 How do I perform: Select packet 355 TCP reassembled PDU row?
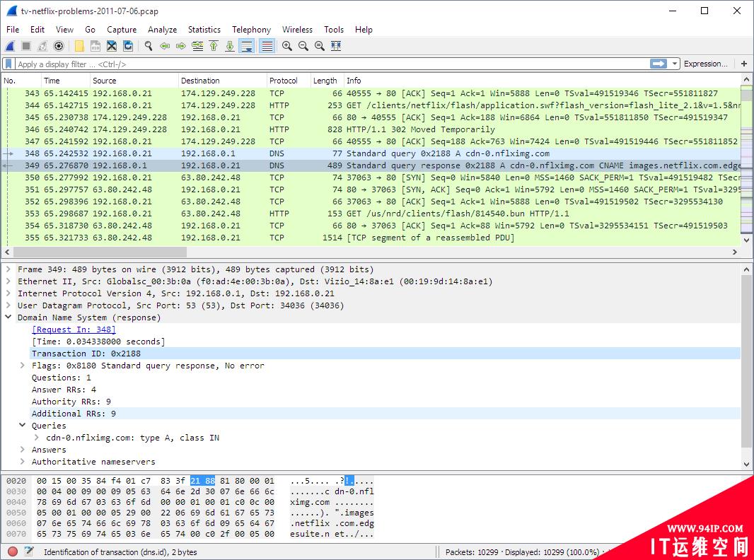pos(370,238)
